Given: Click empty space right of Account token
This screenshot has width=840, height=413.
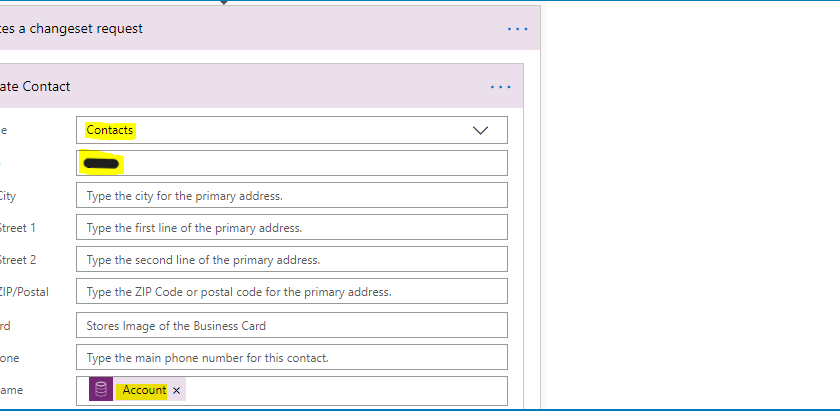Looking at the screenshot, I should point(340,391).
